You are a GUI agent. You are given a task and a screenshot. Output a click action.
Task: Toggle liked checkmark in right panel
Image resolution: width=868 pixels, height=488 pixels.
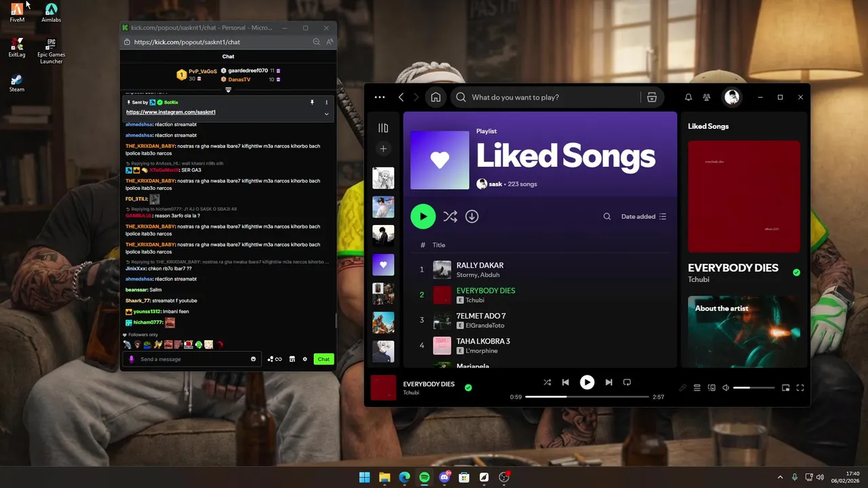coord(796,272)
